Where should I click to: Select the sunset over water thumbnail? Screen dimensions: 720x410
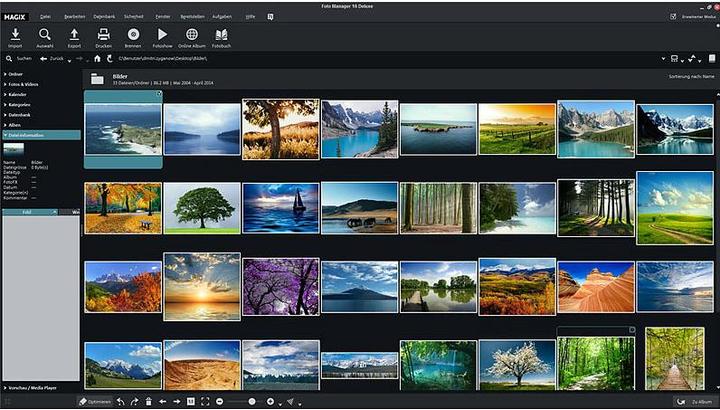202,286
